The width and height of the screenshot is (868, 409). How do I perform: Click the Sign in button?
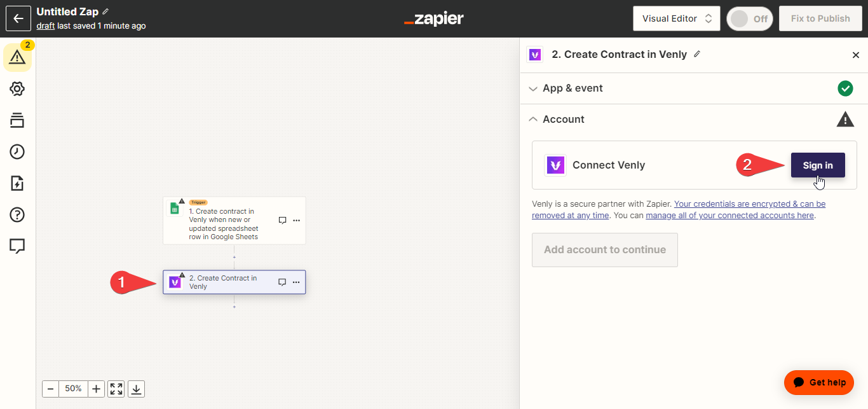[x=818, y=165]
